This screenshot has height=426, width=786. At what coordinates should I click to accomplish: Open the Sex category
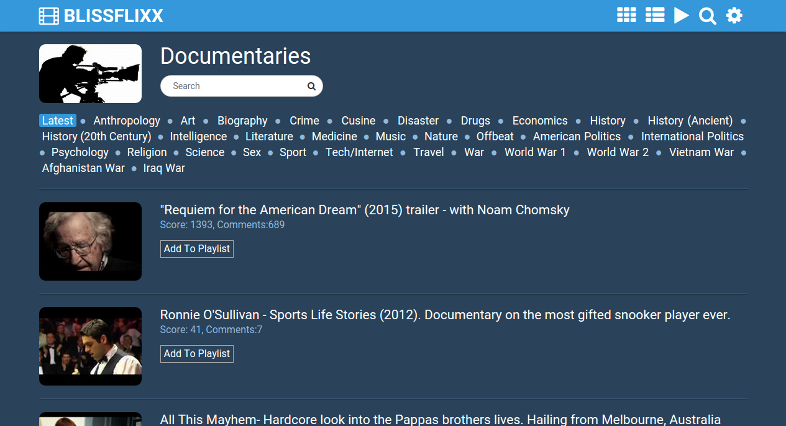point(252,152)
